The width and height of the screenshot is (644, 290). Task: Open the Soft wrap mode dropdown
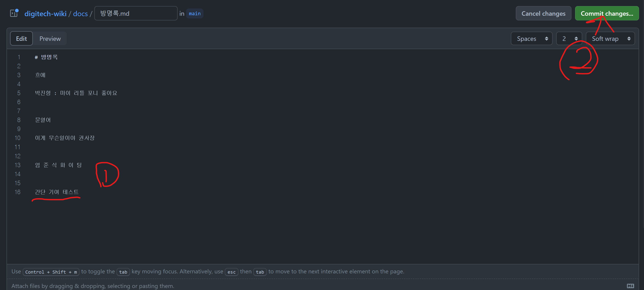coord(610,39)
